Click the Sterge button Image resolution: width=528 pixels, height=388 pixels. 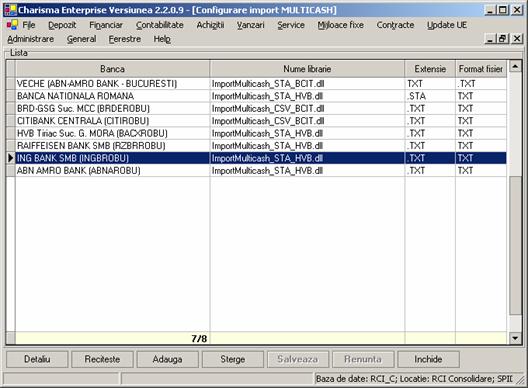click(x=233, y=359)
